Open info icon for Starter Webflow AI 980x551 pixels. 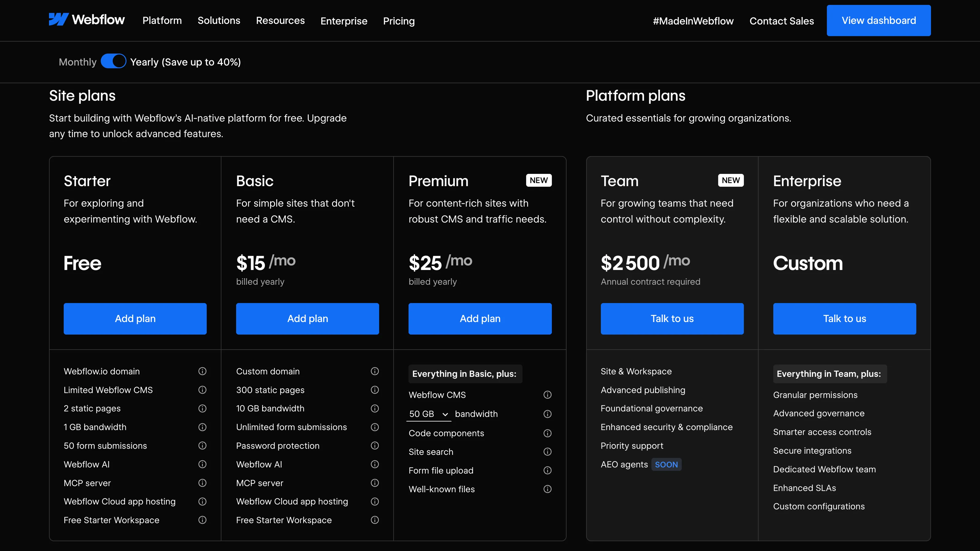[202, 464]
